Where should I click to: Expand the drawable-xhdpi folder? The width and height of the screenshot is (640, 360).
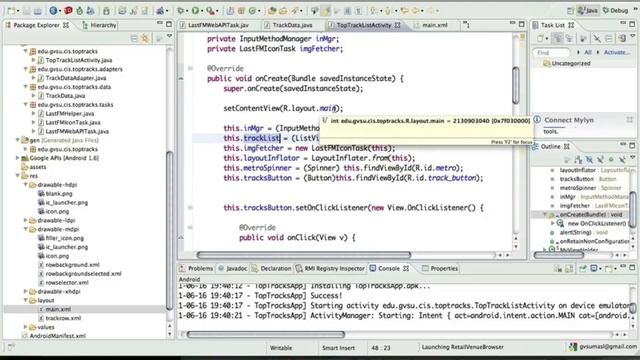(25, 291)
